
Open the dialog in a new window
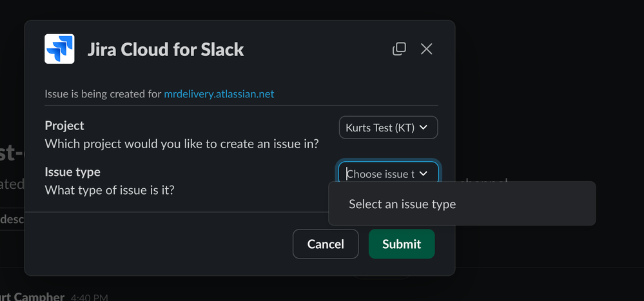(399, 49)
